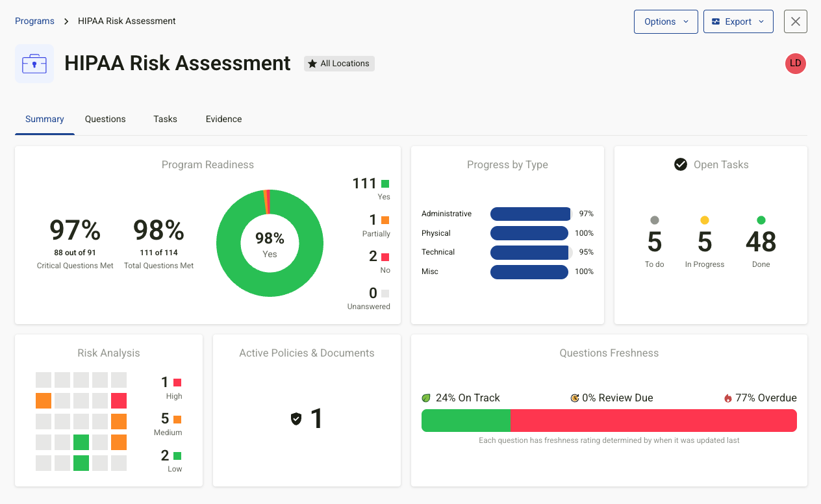Click the briefcase program icon

click(34, 64)
